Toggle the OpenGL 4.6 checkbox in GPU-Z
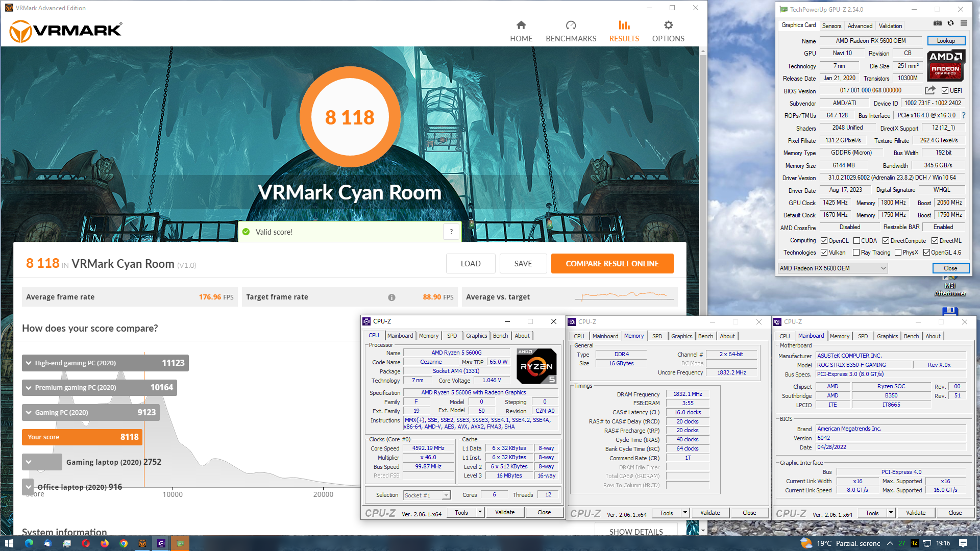This screenshot has height=551, width=980. tap(926, 253)
